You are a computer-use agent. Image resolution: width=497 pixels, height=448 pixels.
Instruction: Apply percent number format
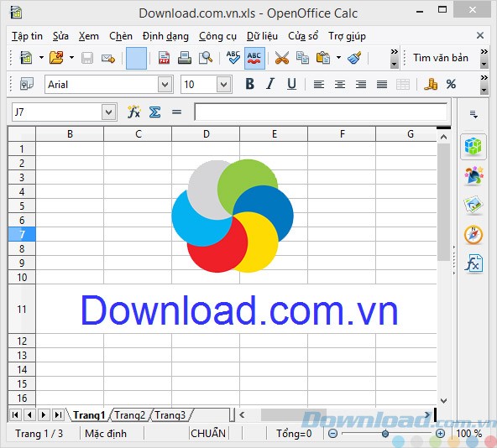click(x=451, y=84)
